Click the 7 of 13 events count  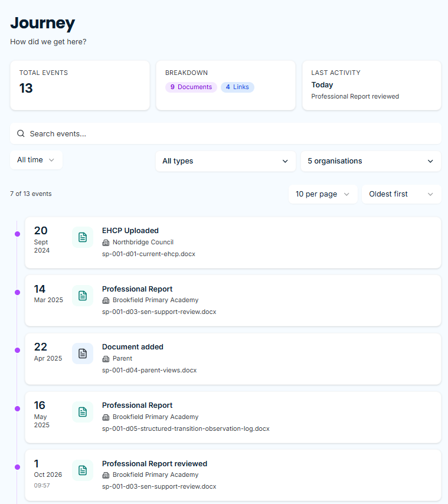pyautogui.click(x=31, y=194)
